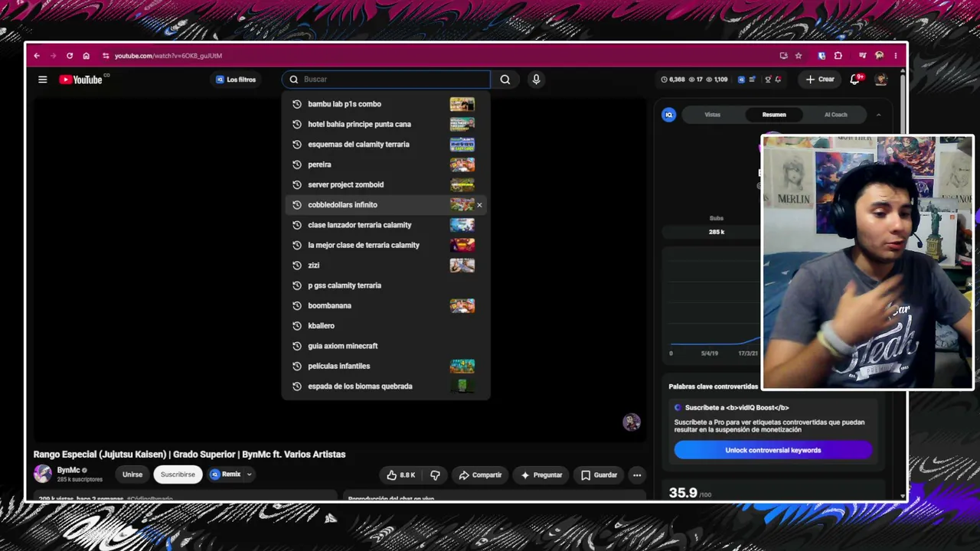Open the ByNMc channel name link
Viewport: 980px width, 551px height.
pos(68,470)
